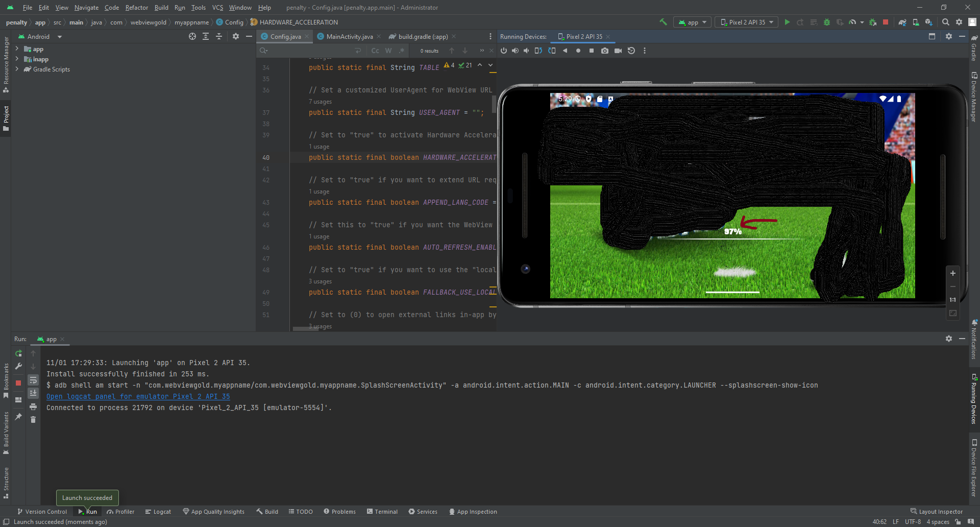
Task: Open IDE settings gear in main toolbar
Action: point(959,22)
